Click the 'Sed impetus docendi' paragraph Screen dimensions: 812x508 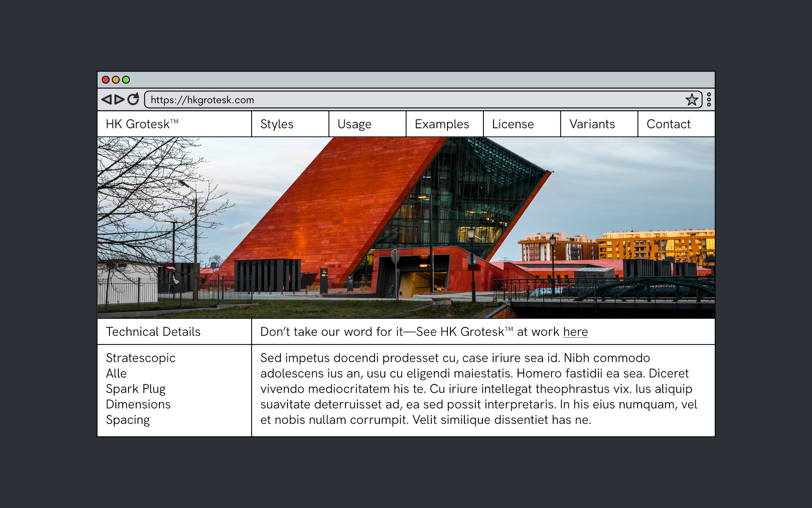(479, 389)
